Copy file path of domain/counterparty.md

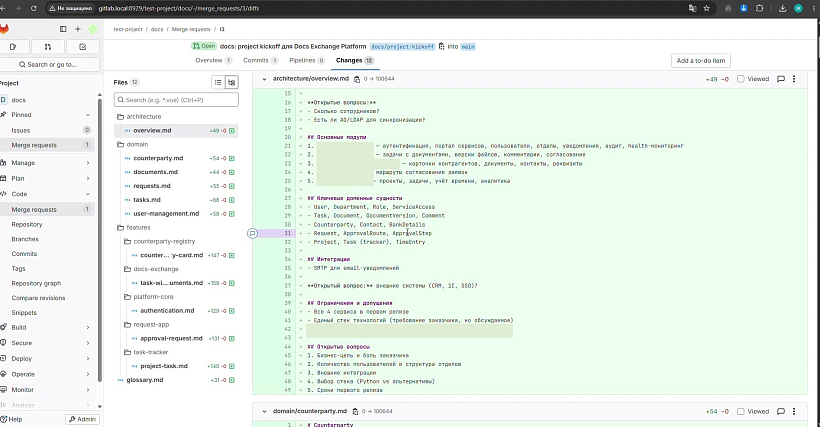[355, 411]
